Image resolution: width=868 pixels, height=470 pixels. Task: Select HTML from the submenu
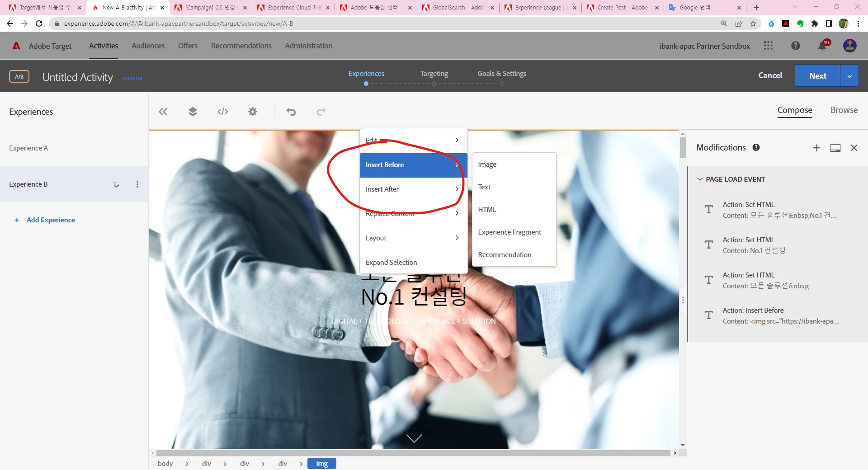click(514, 210)
